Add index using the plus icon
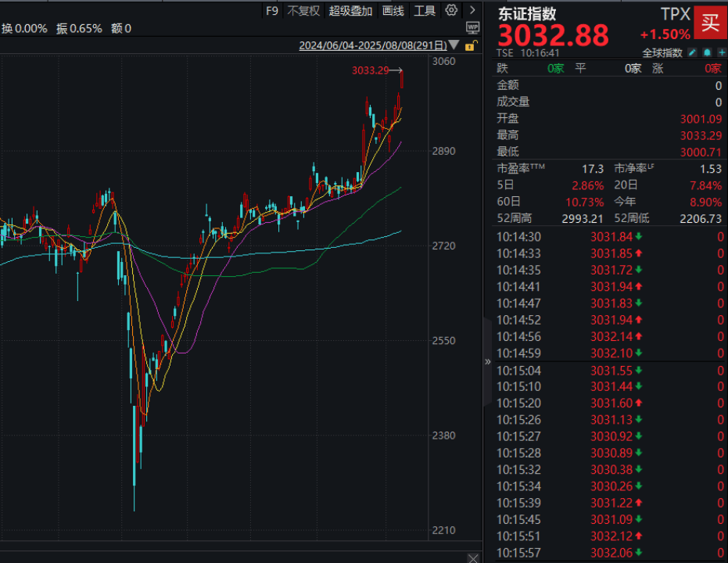 point(722,52)
